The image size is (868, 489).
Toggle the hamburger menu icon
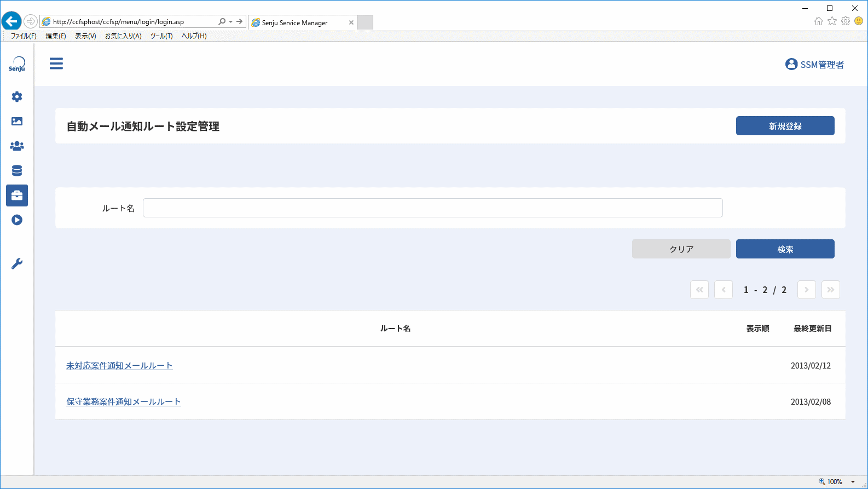click(x=56, y=64)
